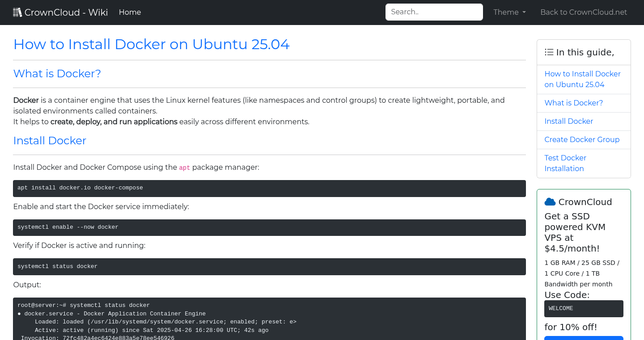Jump to the 'What is Docker?' heading link

pyautogui.click(x=57, y=74)
